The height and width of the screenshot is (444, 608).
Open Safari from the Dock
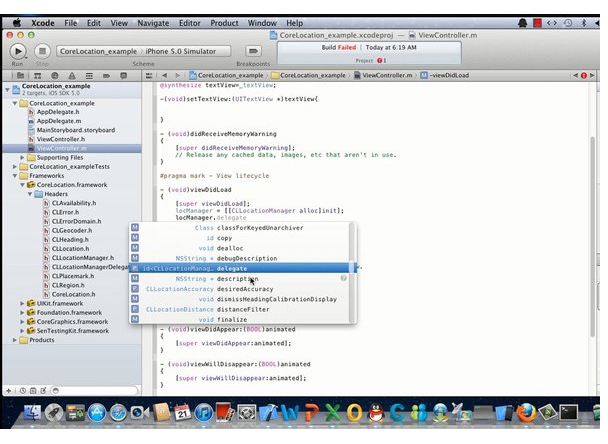118,413
